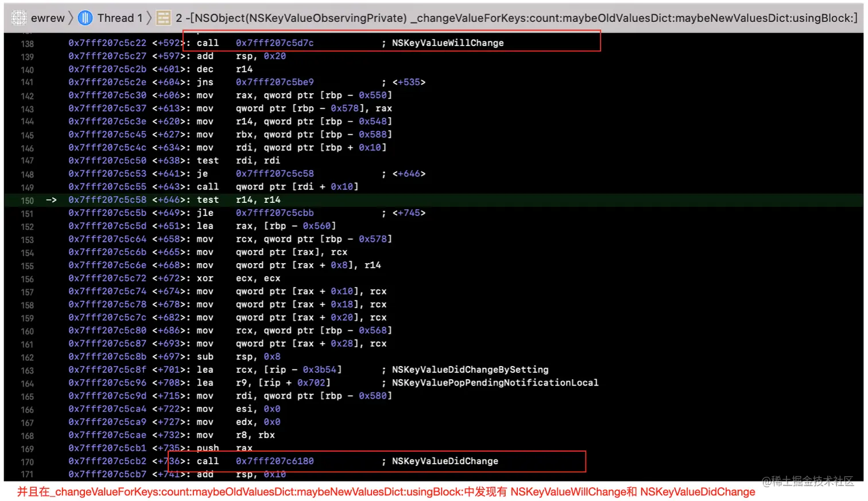The height and width of the screenshot is (501, 868).
Task: Click line number 150 in gutter
Action: pyautogui.click(x=27, y=201)
